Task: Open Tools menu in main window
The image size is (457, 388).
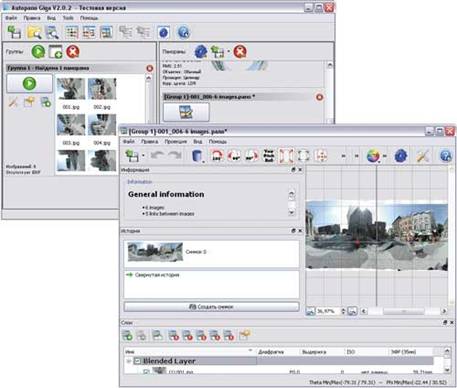Action: point(68,18)
